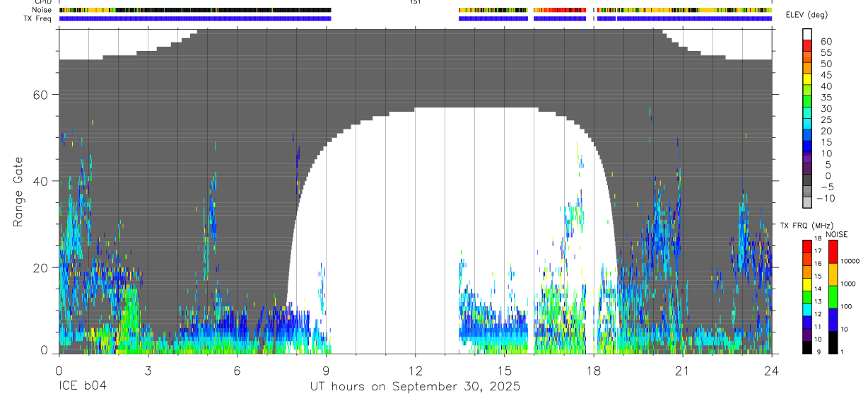Click the '1000' value on NOISE scale

click(848, 284)
